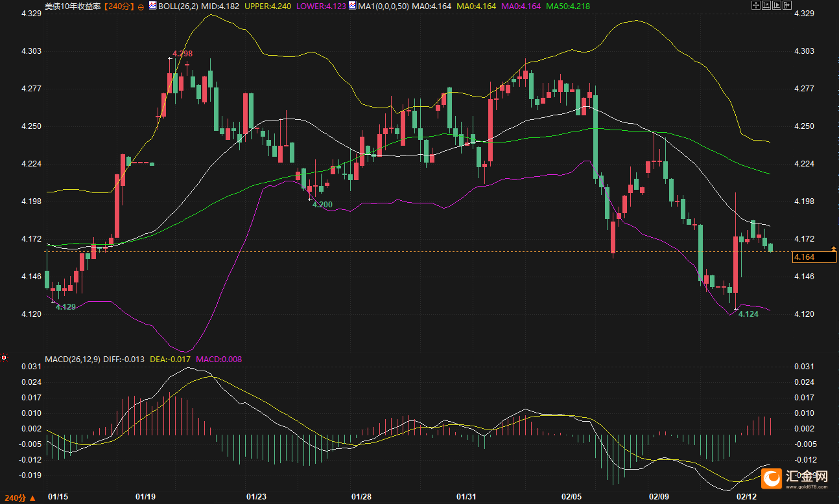Viewport: 839px width, 504px height.
Task: Click the BOLL indicator chart icon
Action: (x=152, y=5)
